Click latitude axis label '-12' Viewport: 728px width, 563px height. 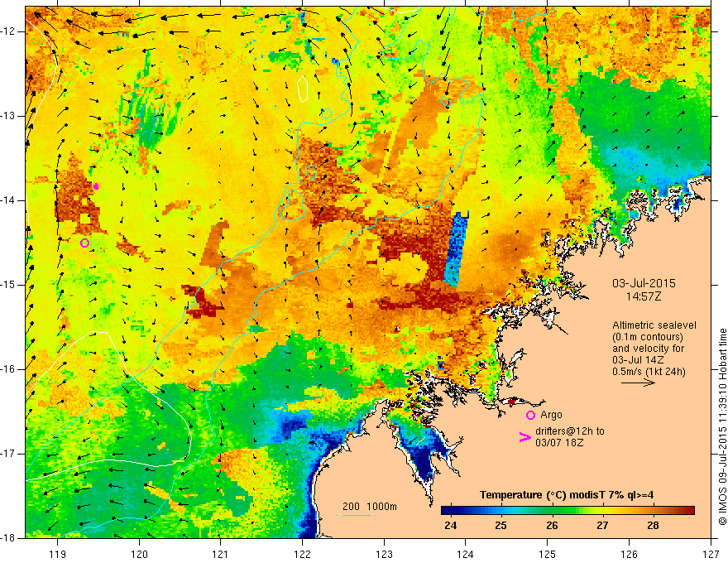9,31
